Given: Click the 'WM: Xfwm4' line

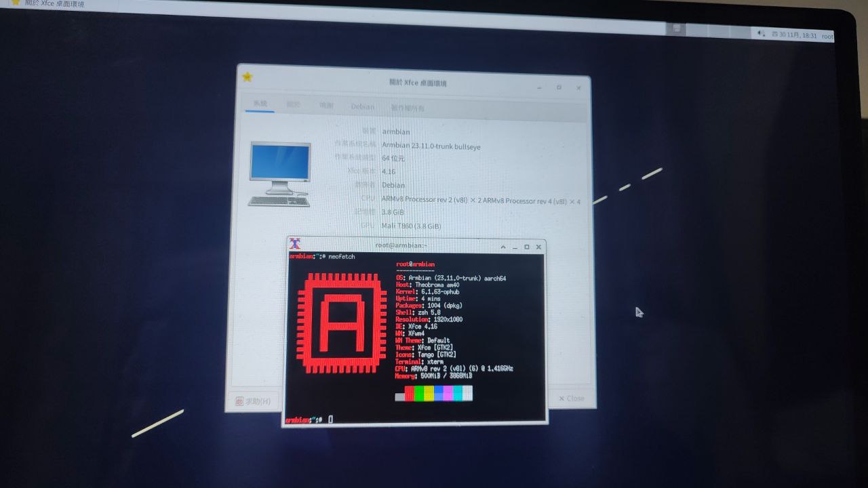Looking at the screenshot, I should coord(410,333).
